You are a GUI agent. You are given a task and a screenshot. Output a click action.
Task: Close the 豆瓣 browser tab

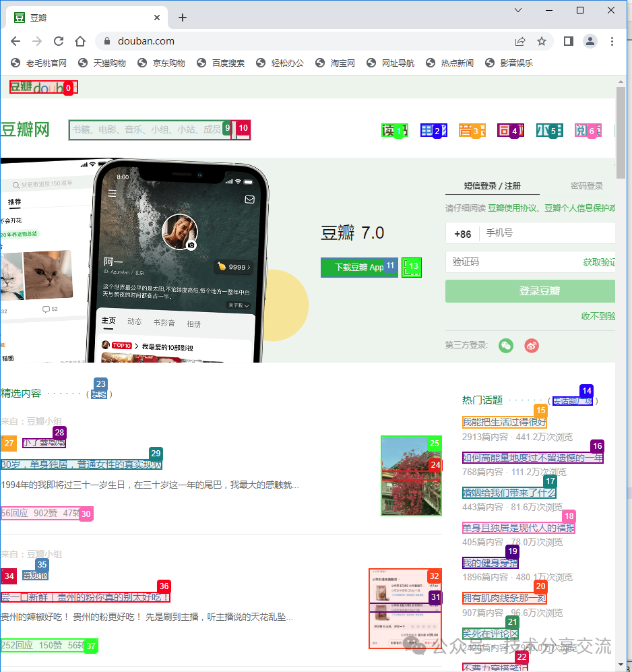coord(157,18)
